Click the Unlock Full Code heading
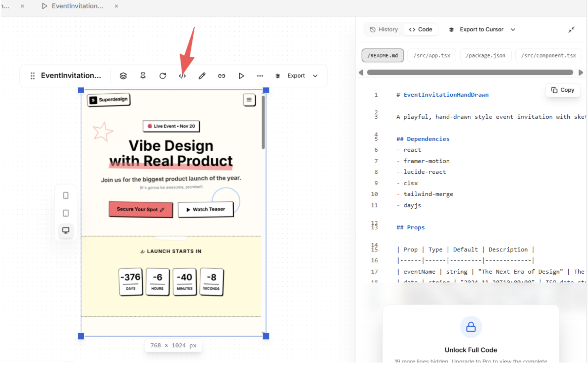 point(471,350)
